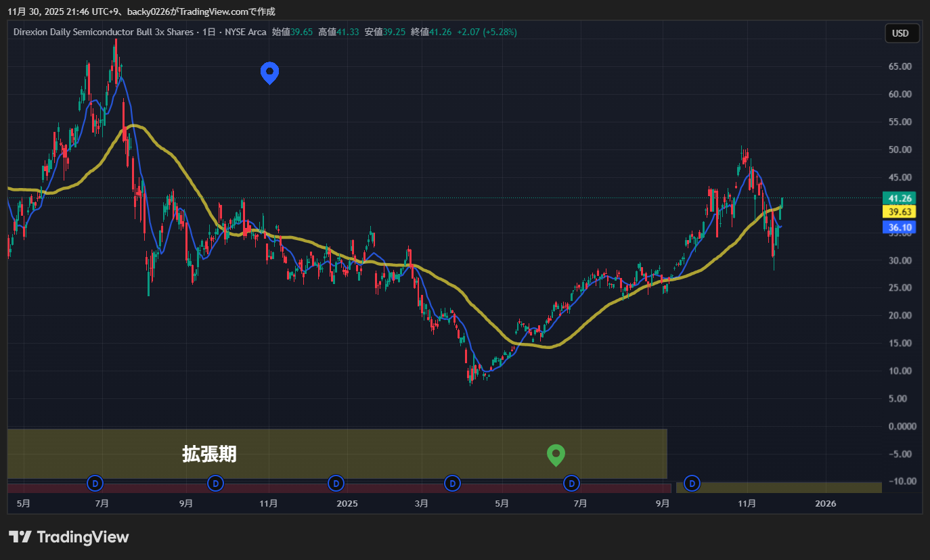The height and width of the screenshot is (560, 930).
Task: Click the TradingView logo
Action: coord(68,537)
